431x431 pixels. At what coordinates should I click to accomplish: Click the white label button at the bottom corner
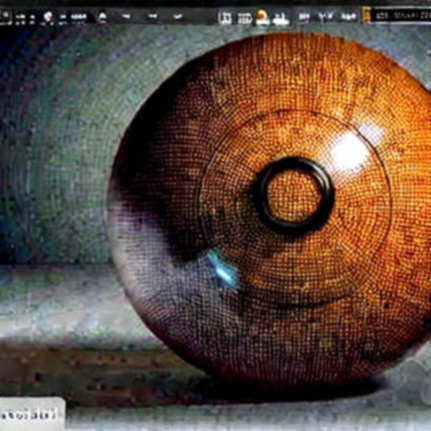pyautogui.click(x=32, y=414)
